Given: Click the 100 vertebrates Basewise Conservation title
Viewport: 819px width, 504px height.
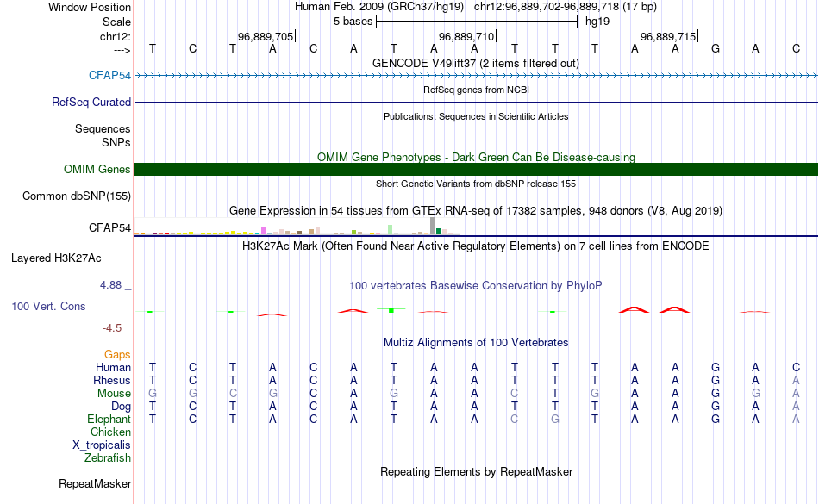Looking at the screenshot, I should point(476,285).
